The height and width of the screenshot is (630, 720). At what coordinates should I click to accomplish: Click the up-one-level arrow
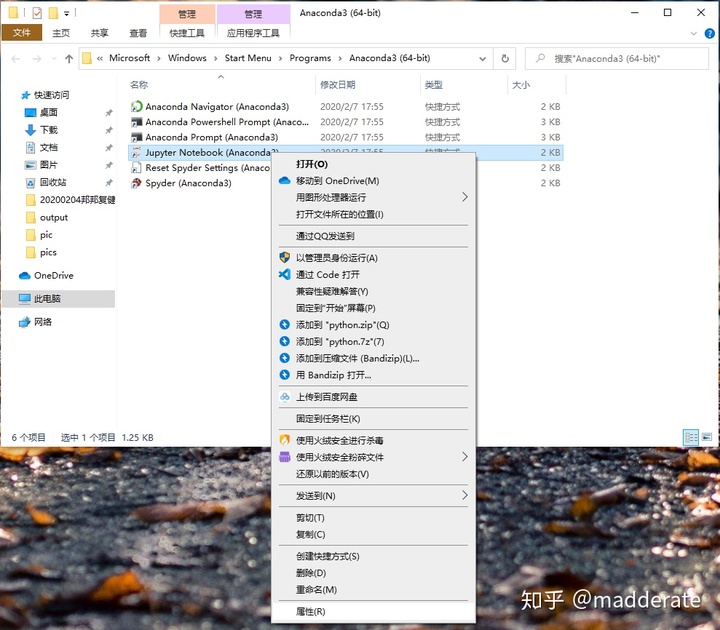[69, 58]
